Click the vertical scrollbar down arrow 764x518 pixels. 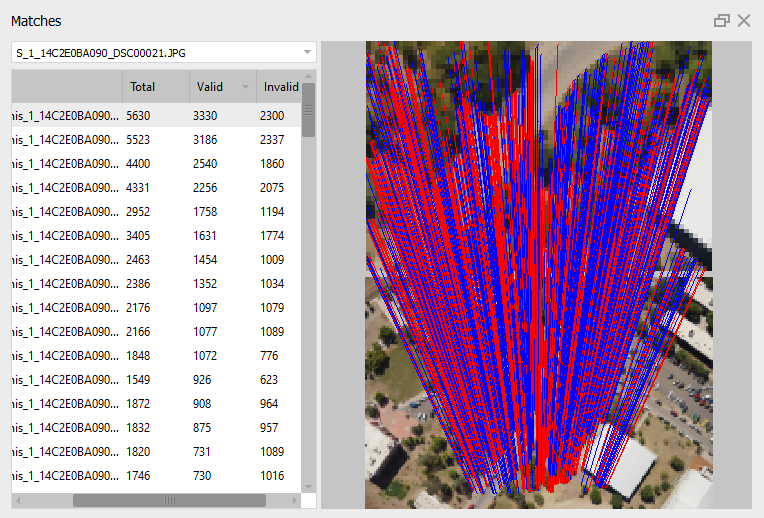pos(309,486)
